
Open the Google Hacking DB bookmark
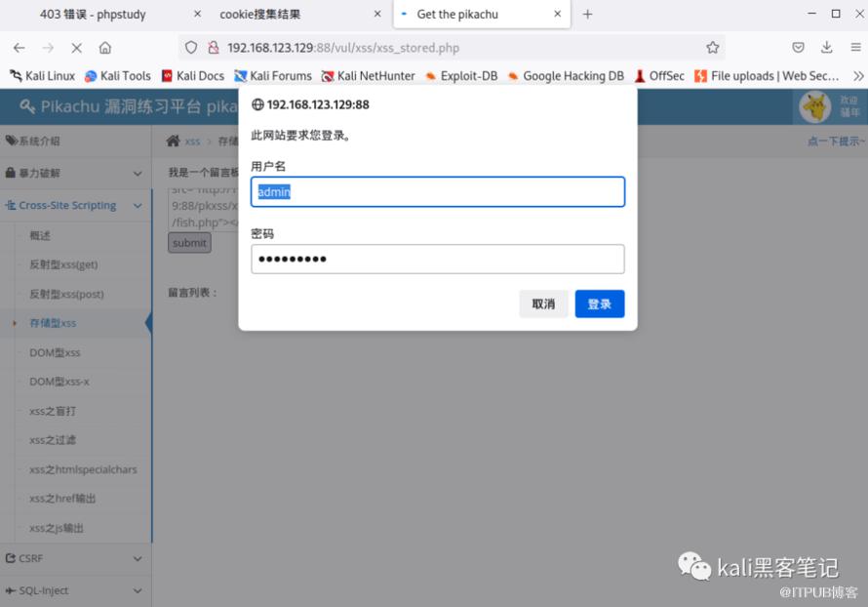[566, 76]
